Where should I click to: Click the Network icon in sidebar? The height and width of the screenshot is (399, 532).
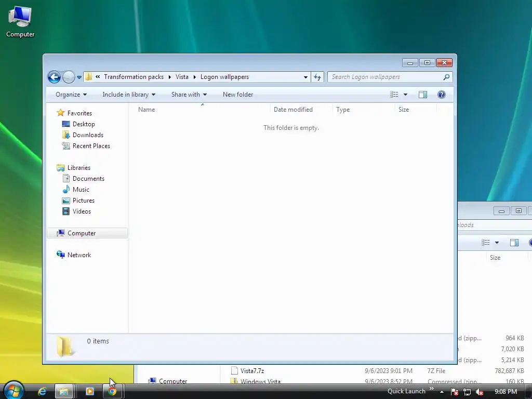tap(61, 255)
